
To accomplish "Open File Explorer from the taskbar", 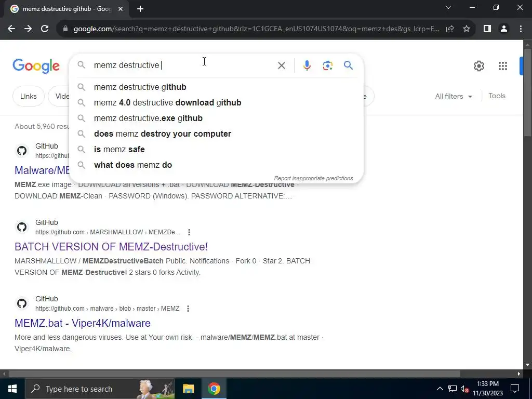I will tap(188, 389).
